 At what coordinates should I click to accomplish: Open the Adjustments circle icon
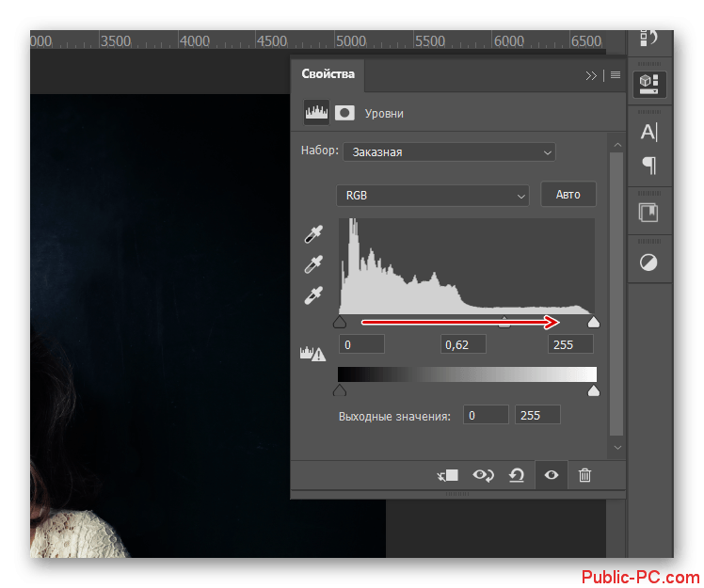coord(648,262)
